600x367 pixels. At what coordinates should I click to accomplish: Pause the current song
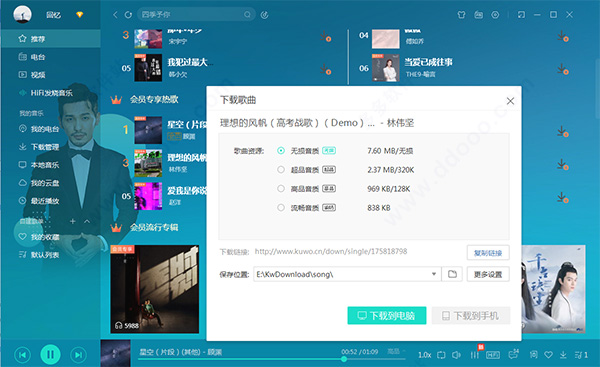point(51,354)
